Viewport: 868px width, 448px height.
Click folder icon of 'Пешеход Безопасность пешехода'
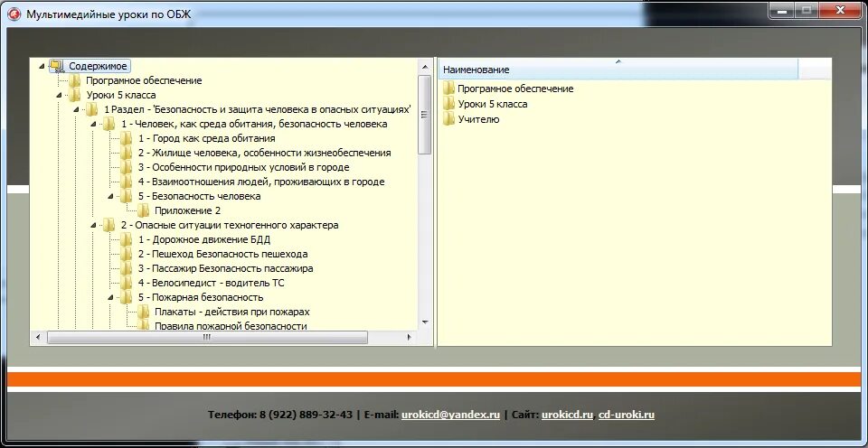(127, 254)
